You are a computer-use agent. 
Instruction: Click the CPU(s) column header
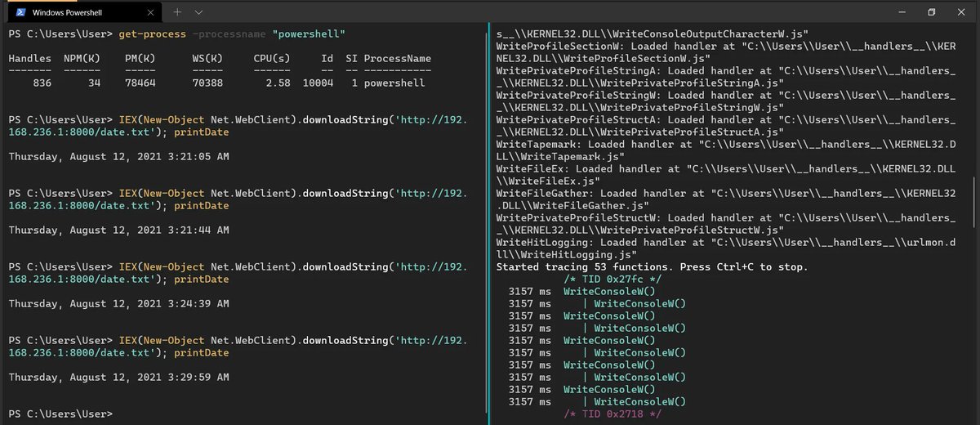tap(271, 59)
